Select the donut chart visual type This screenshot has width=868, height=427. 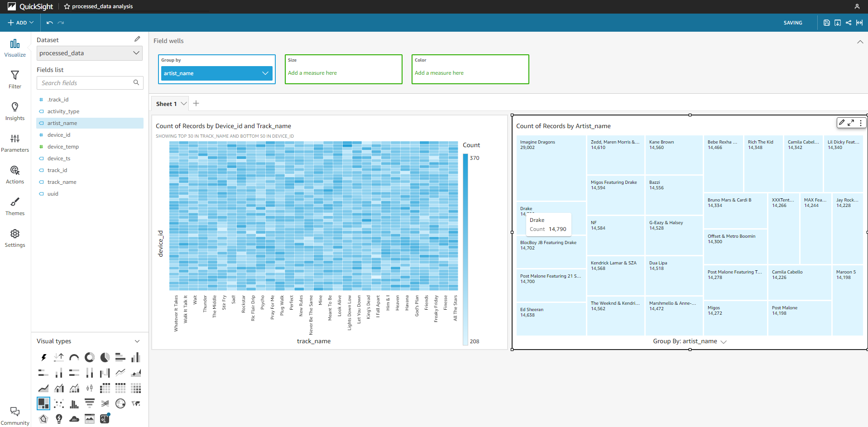(x=90, y=357)
